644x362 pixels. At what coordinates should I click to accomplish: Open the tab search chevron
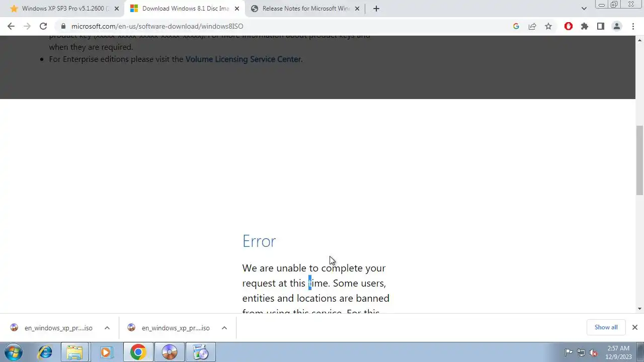[584, 9]
